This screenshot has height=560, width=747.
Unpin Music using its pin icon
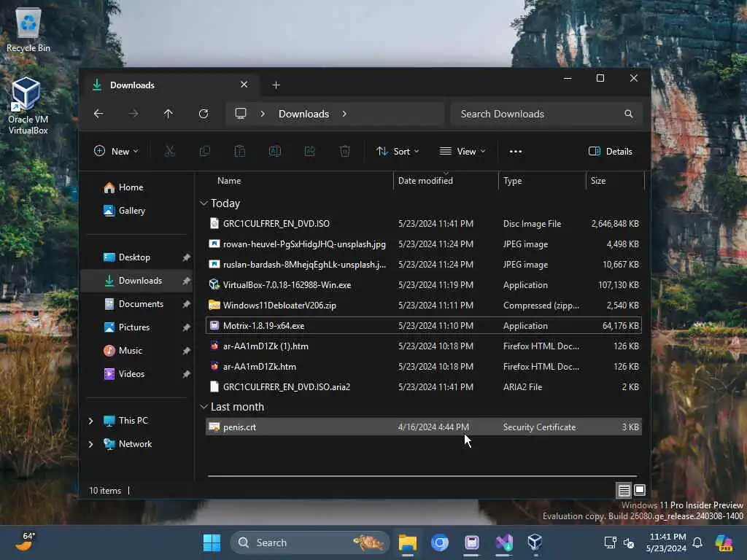click(186, 351)
